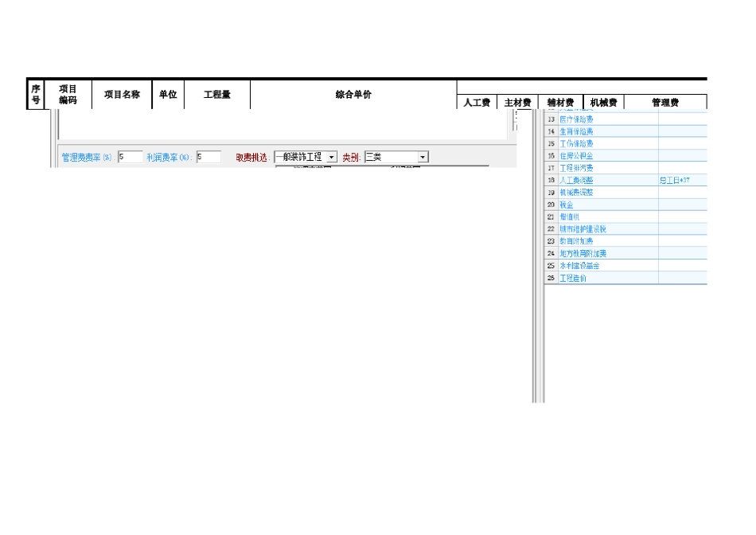Click the 机械费 column header
756x535 pixels.
604,102
